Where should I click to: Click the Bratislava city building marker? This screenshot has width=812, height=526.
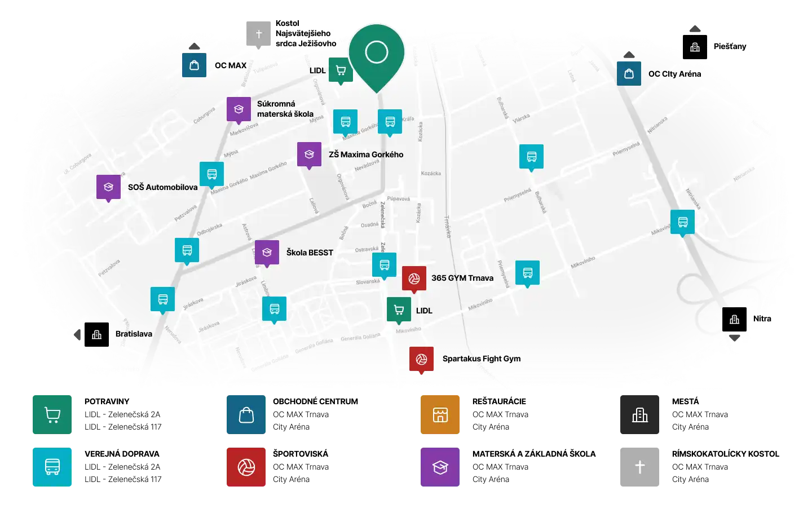point(96,334)
